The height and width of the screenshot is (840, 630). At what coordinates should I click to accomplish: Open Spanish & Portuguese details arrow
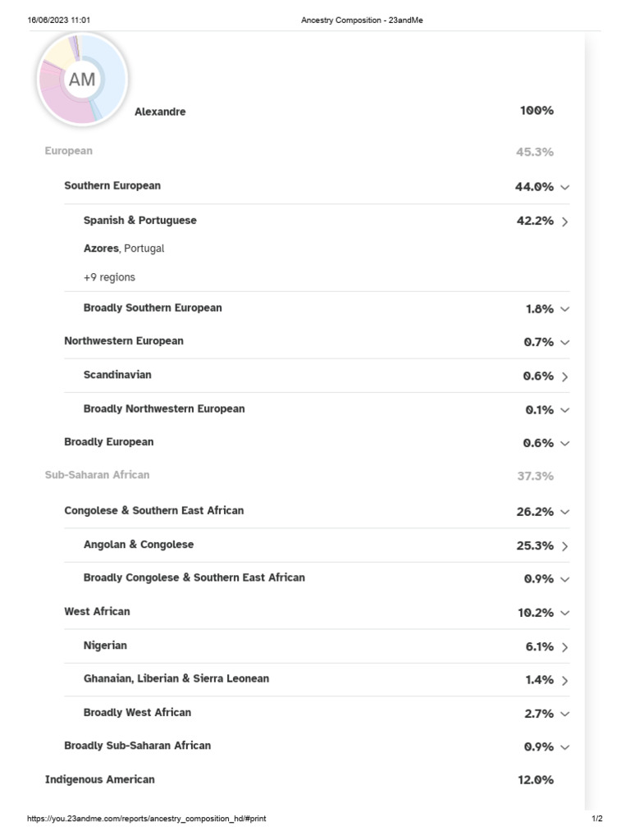point(564,221)
